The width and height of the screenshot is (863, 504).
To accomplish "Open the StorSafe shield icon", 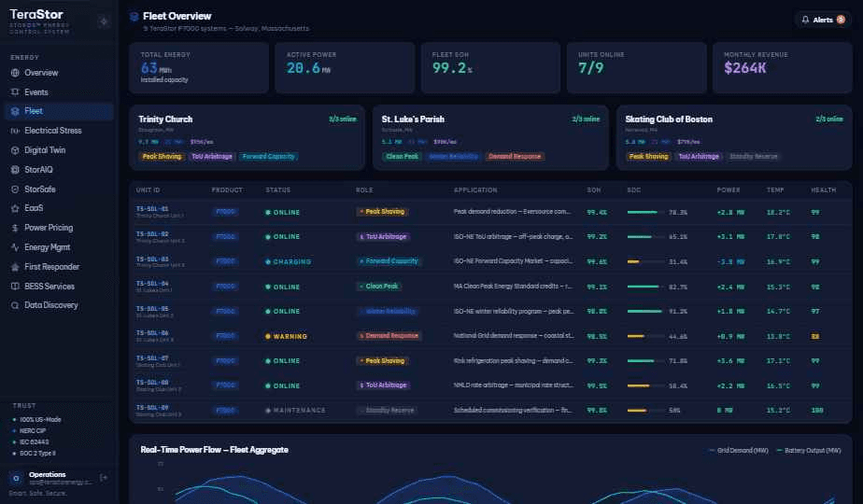I will [15, 189].
